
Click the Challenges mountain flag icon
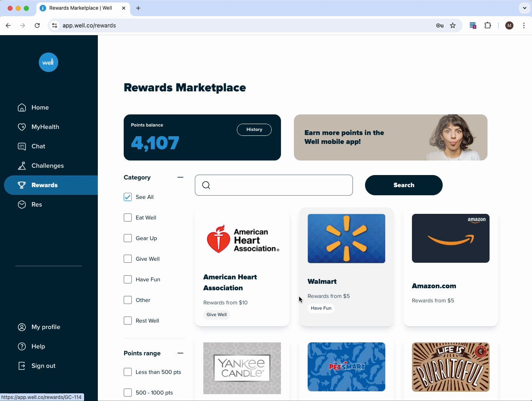click(22, 166)
